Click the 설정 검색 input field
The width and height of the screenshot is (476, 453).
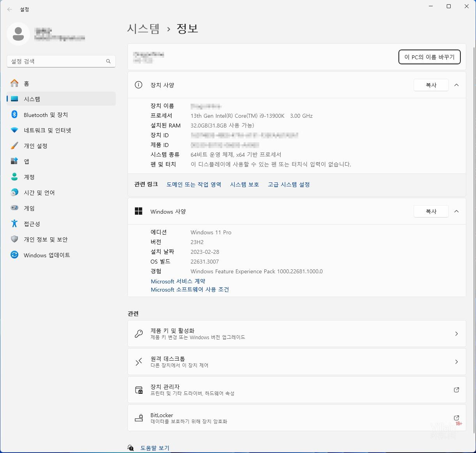click(57, 61)
